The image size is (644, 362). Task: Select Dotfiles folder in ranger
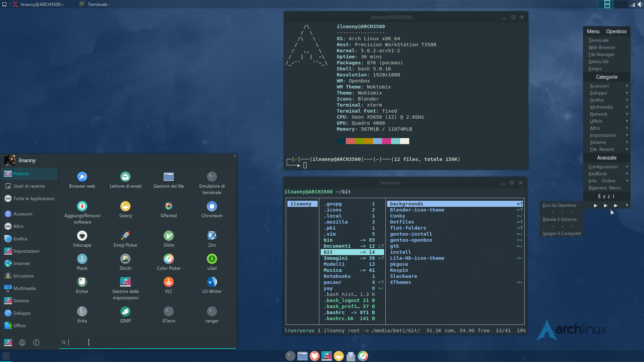pos(402,222)
